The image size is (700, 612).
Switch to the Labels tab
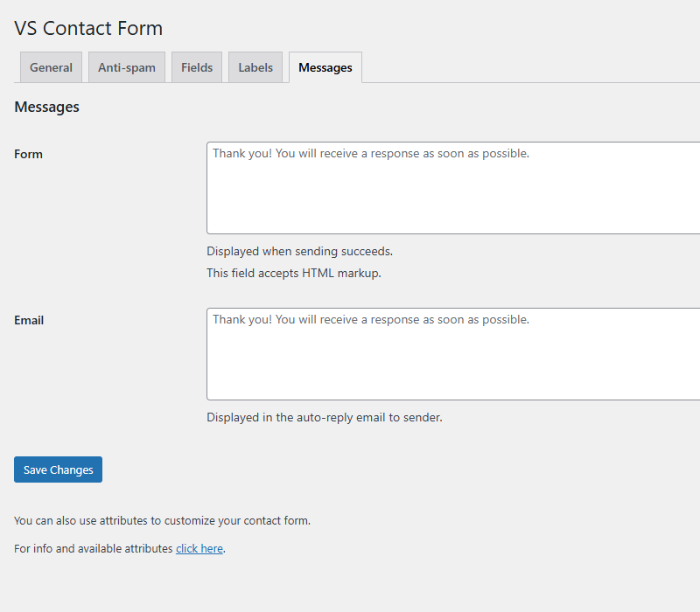click(255, 66)
